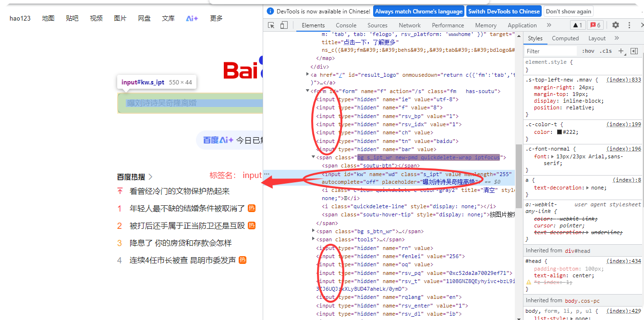Open the 更多 navigation menu

pos(216,18)
